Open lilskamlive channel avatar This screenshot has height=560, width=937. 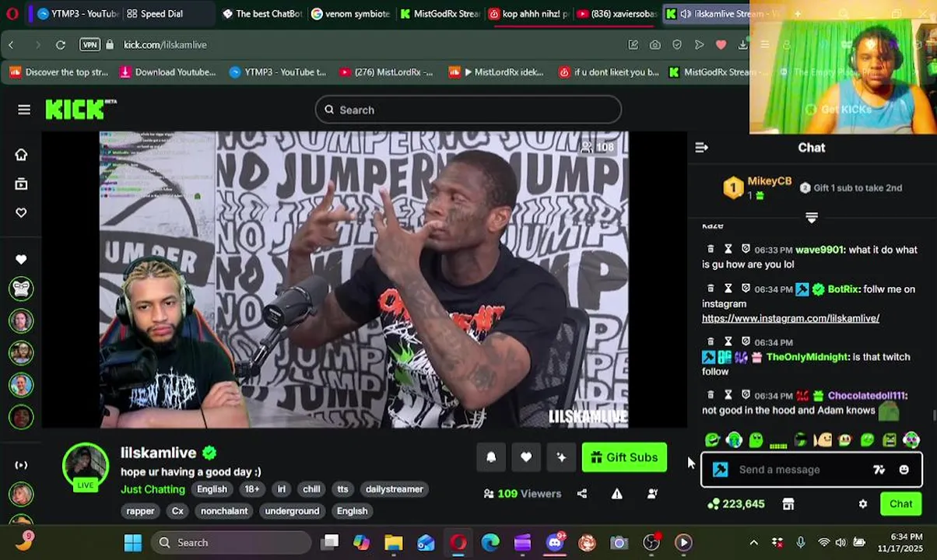86,467
